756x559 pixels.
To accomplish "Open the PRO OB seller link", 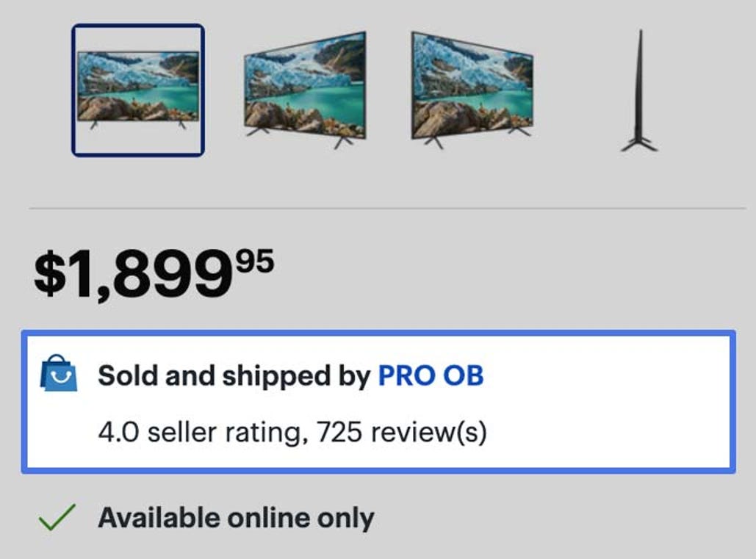I will (431, 376).
